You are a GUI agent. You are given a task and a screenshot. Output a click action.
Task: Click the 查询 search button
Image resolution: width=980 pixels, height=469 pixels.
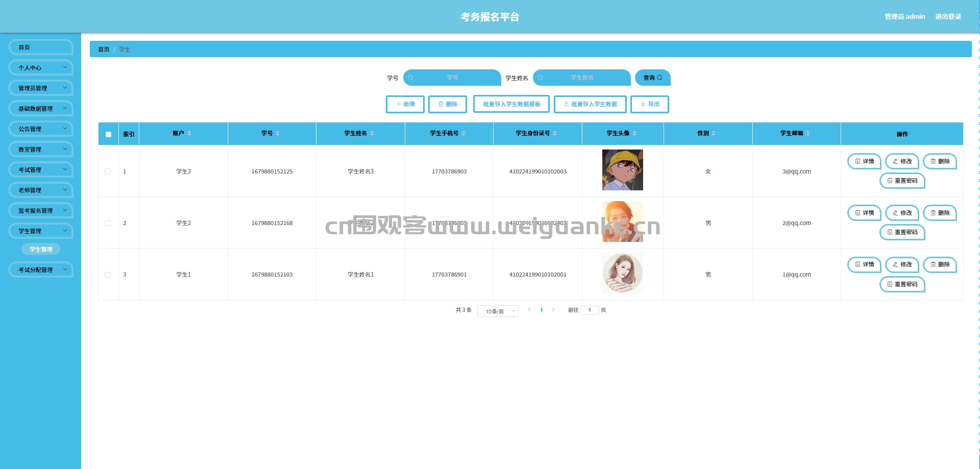coord(653,78)
